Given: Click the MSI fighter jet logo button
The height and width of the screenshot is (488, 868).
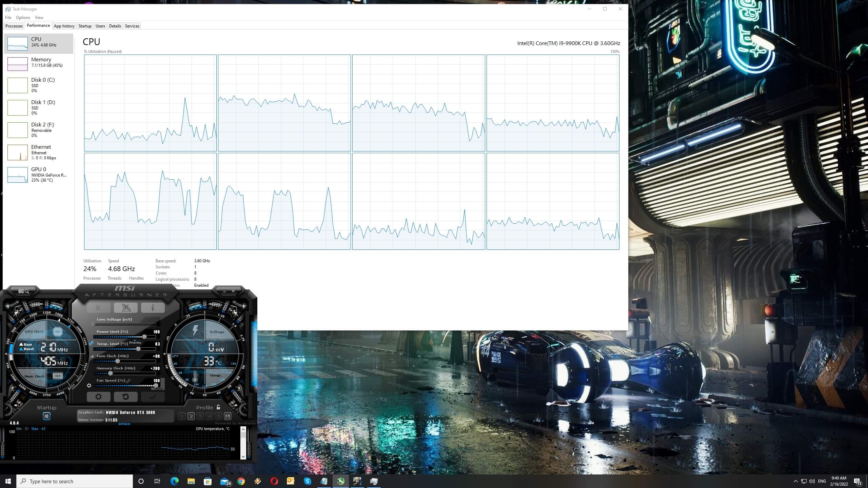Looking at the screenshot, I should (x=125, y=308).
